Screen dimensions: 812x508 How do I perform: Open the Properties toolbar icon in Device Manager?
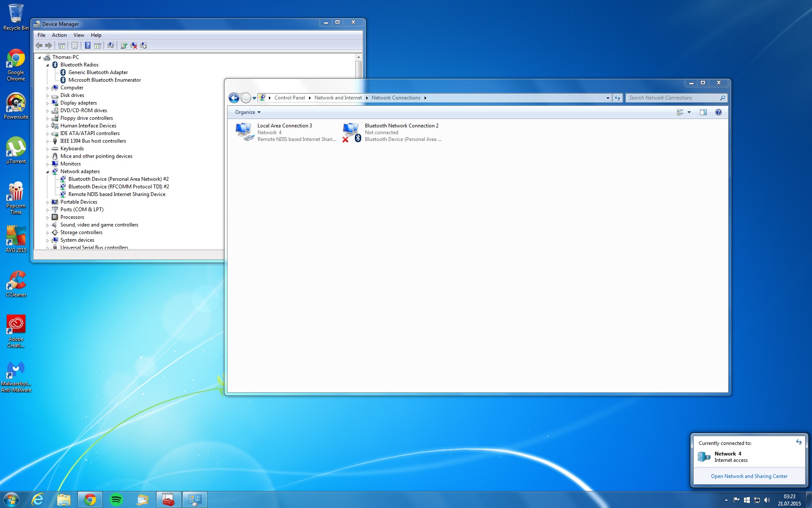(75, 45)
